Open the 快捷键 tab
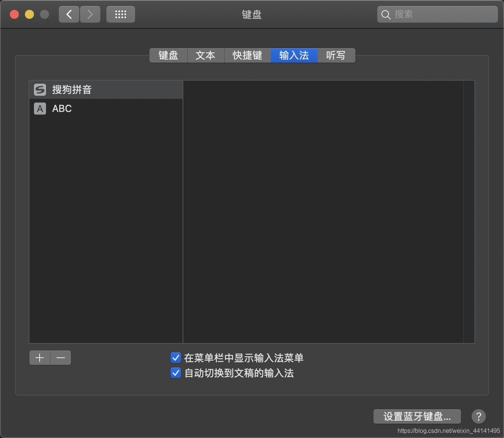Viewport: 504px width, 438px height. (247, 55)
